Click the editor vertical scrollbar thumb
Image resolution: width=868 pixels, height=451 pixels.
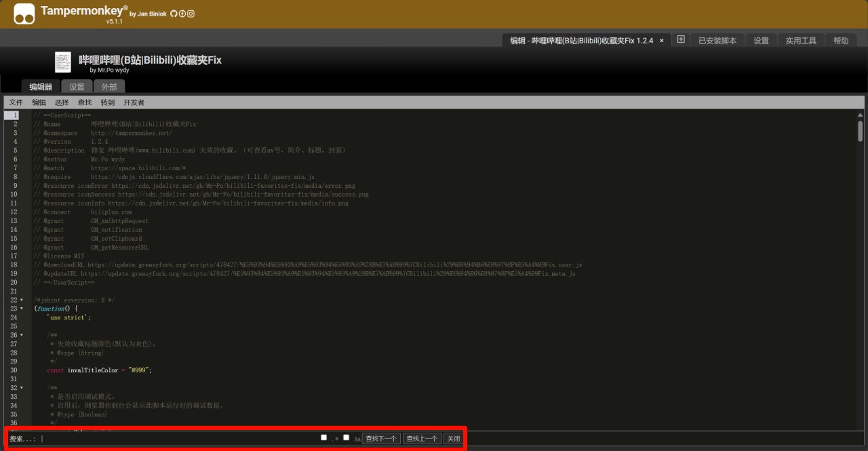[x=860, y=130]
